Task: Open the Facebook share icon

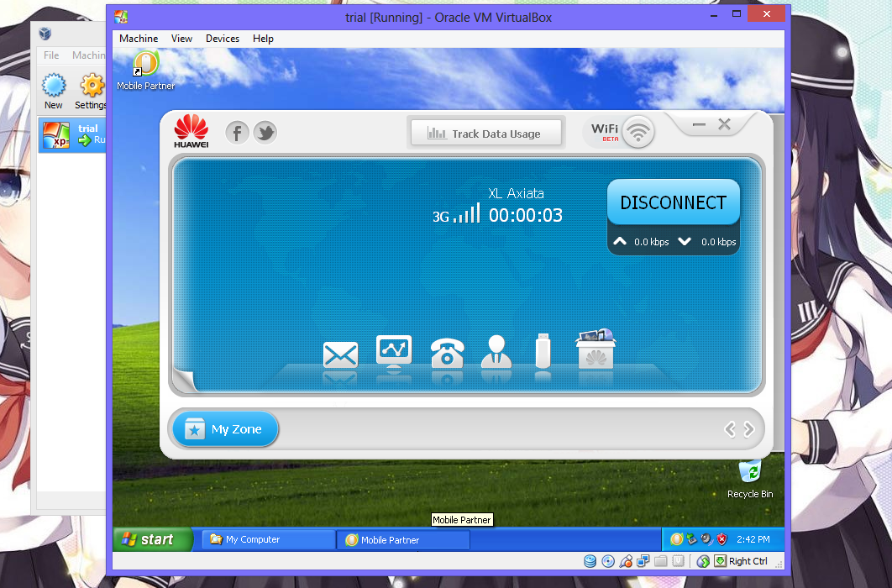Action: pos(237,133)
